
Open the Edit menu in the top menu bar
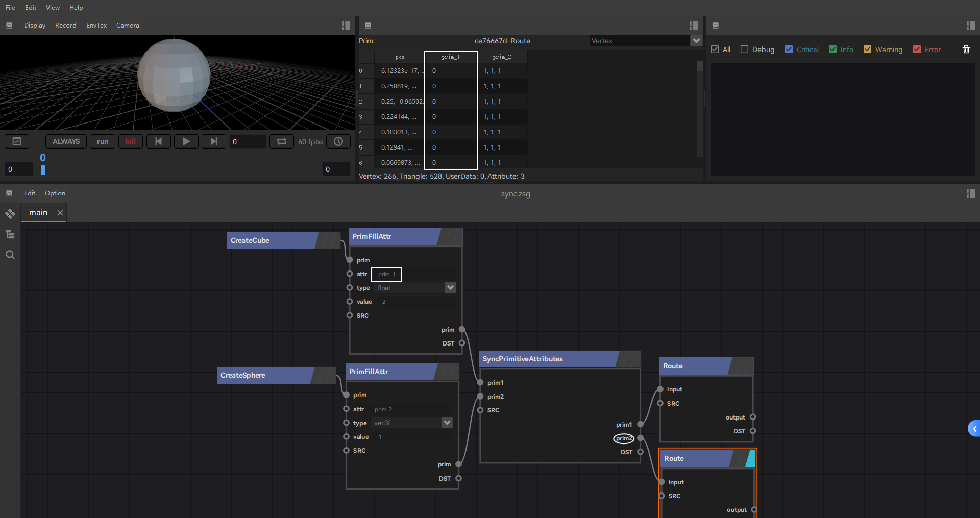coord(31,8)
